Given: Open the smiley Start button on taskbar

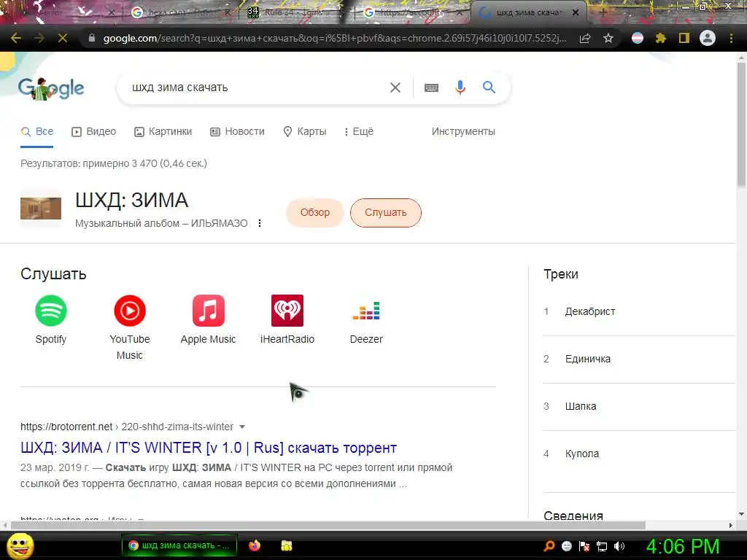Looking at the screenshot, I should tap(20, 545).
